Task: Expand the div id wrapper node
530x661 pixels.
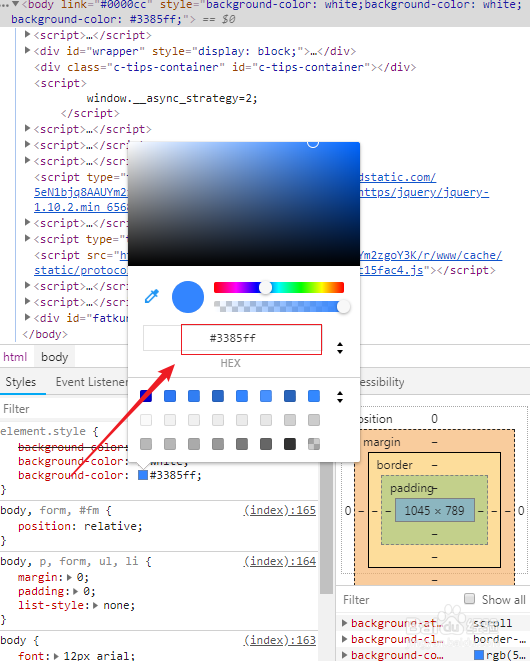Action: [27, 51]
